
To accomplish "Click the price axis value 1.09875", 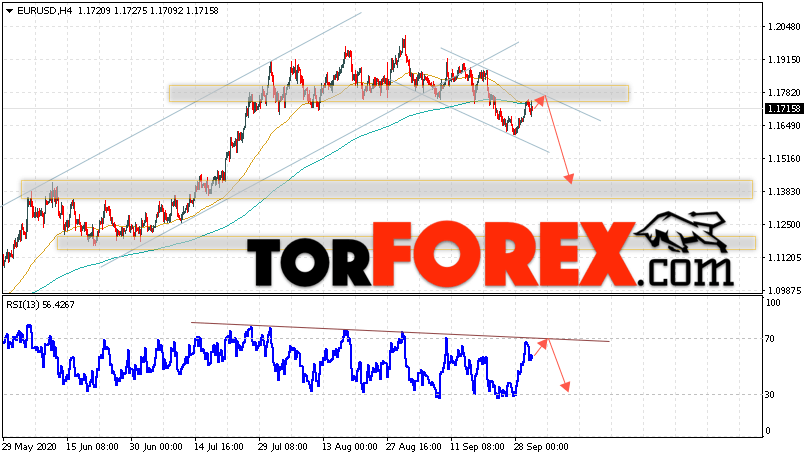I will point(784,291).
